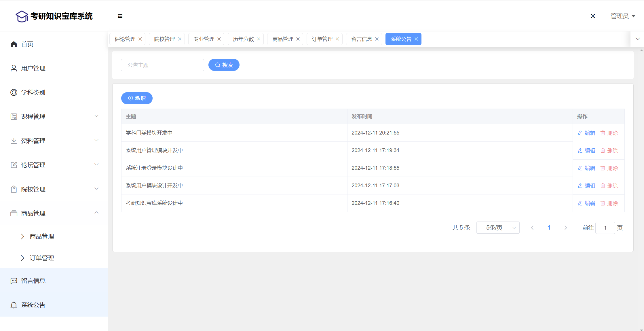Click the home icon for 首页
Image resolution: width=644 pixels, height=331 pixels.
14,44
